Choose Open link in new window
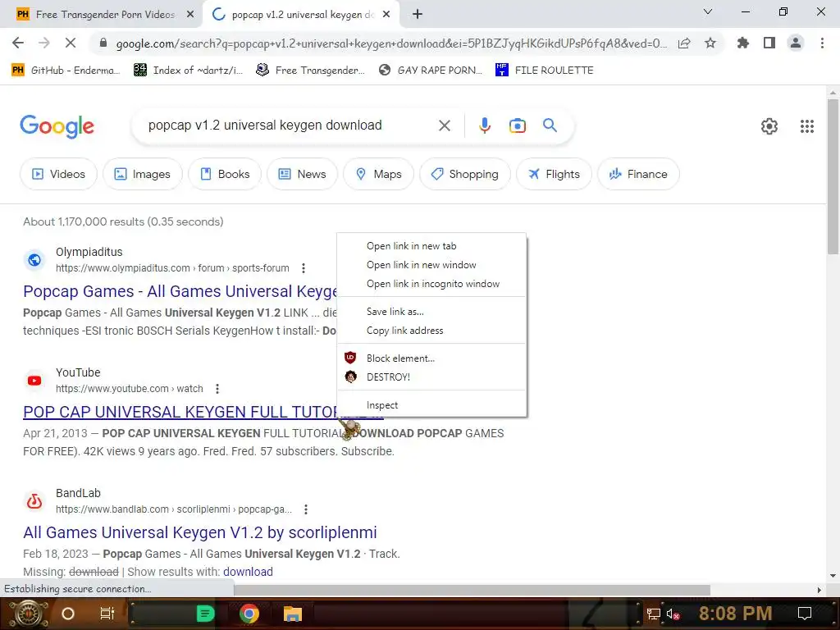The width and height of the screenshot is (840, 630). point(431,265)
